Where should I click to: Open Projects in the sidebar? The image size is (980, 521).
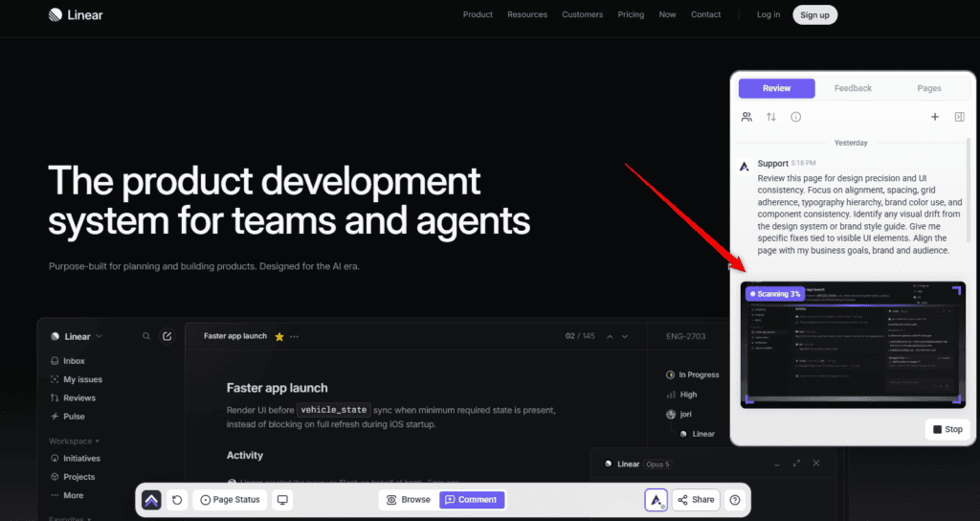click(x=73, y=477)
